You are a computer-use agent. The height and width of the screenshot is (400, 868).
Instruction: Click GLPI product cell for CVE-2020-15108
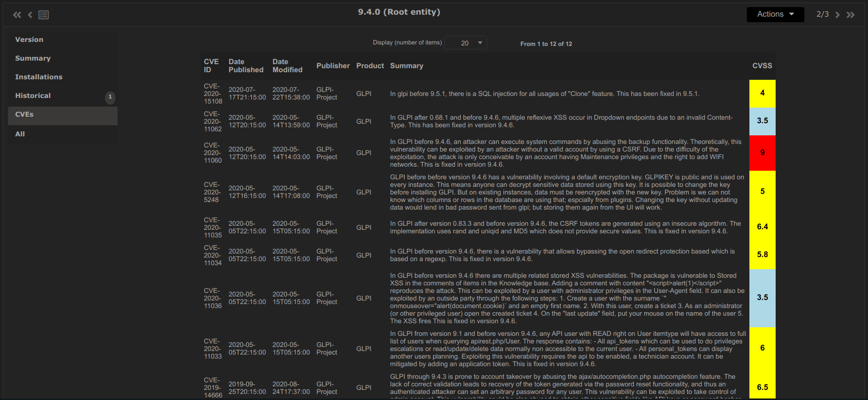[364, 93]
